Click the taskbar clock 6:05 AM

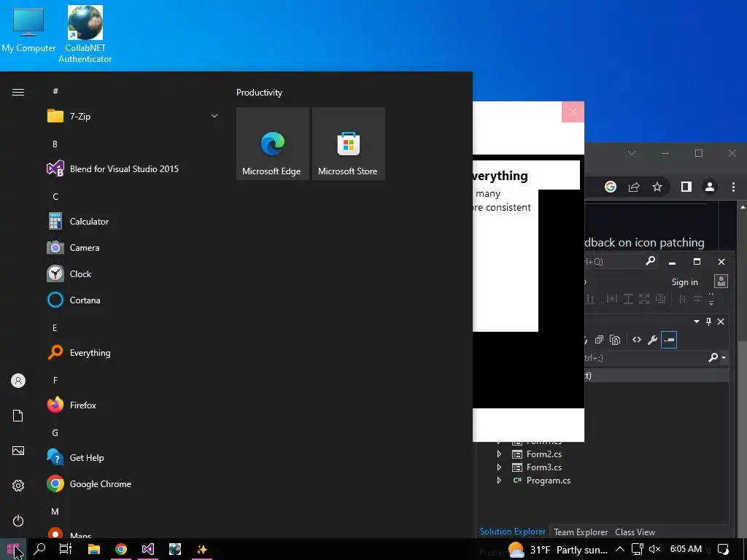pyautogui.click(x=686, y=549)
